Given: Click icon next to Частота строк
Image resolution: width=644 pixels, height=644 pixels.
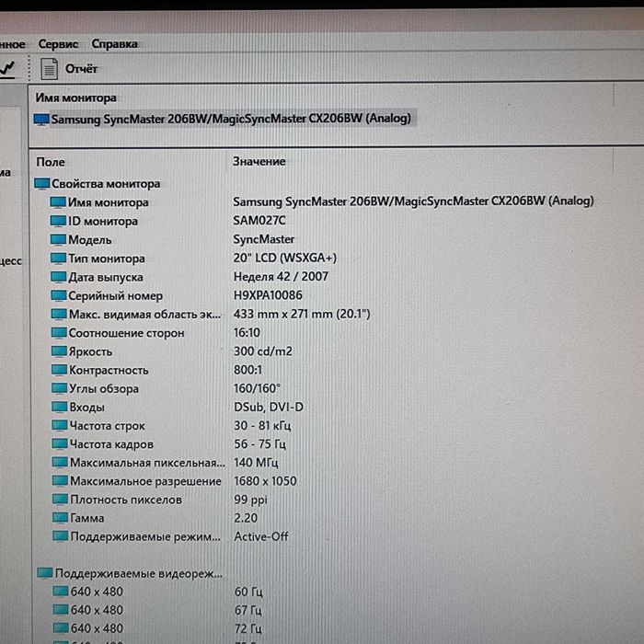Looking at the screenshot, I should click(x=60, y=425).
